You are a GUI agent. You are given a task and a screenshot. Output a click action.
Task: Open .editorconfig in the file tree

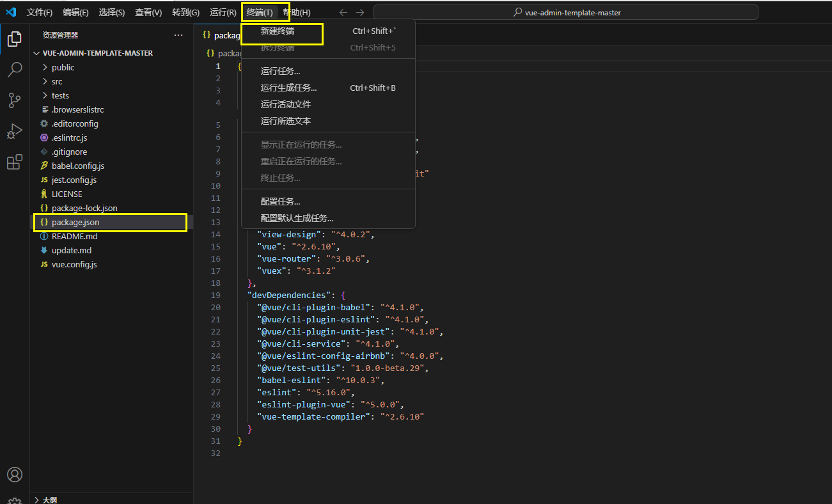pyautogui.click(x=111, y=123)
